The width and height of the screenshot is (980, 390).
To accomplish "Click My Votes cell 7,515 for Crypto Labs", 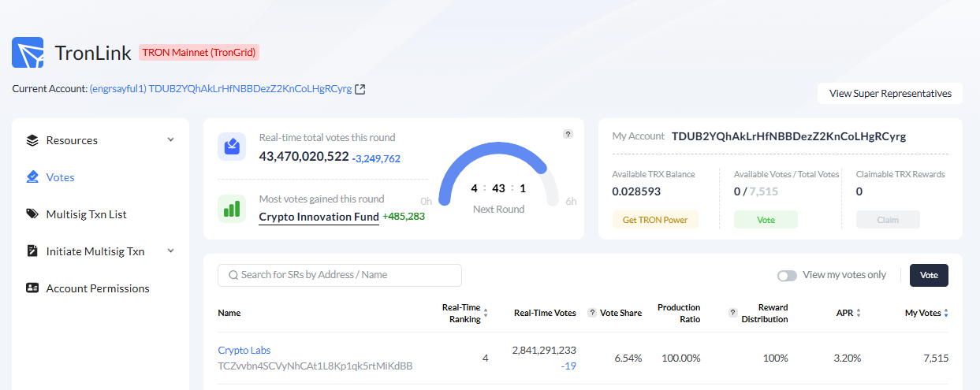I will [936, 358].
